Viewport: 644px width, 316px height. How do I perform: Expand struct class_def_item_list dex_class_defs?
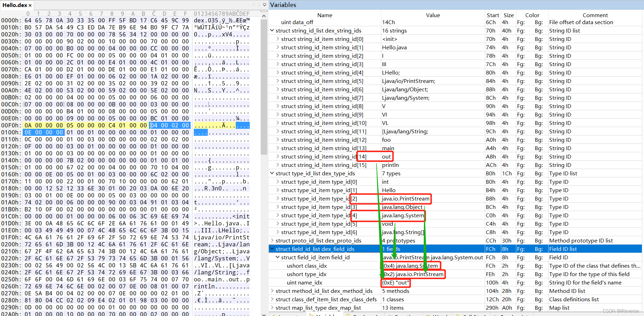272,299
